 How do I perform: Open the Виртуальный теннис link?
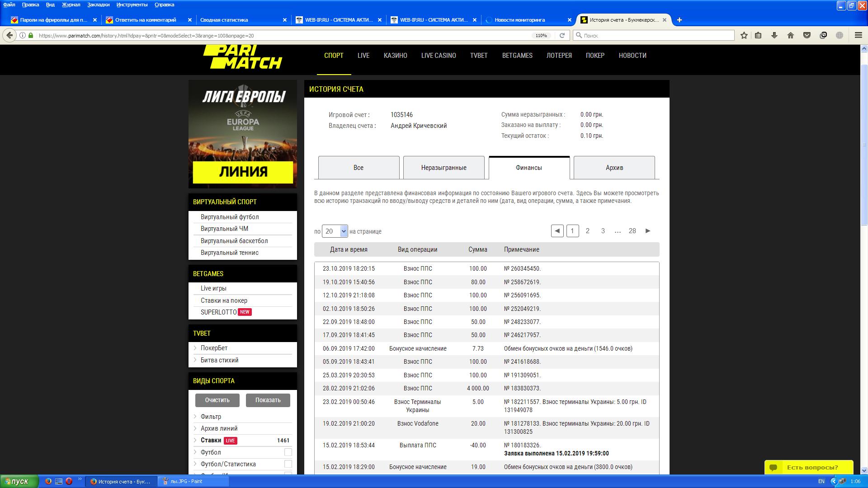(230, 253)
